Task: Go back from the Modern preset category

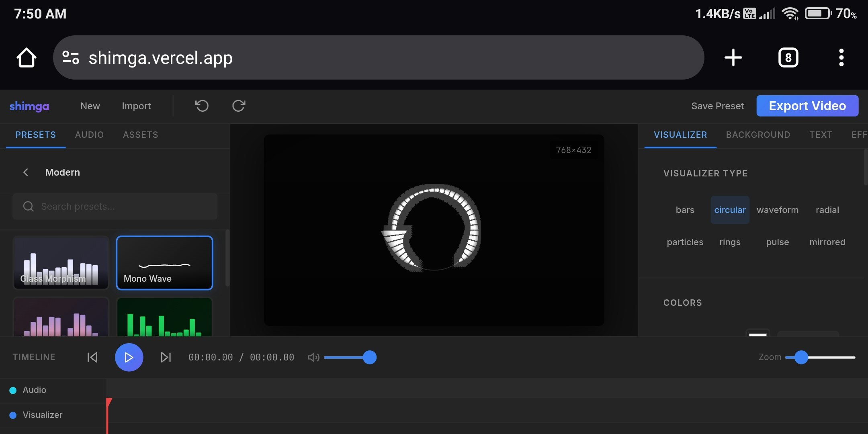Action: 25,172
